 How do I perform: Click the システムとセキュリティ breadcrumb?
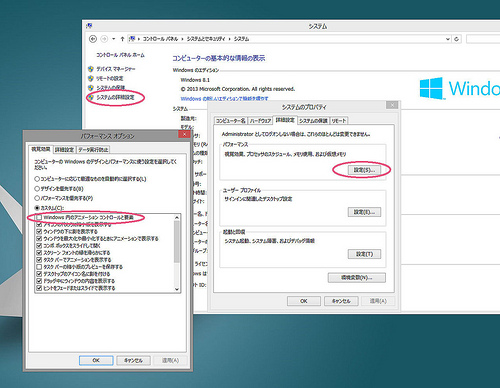pos(206,39)
